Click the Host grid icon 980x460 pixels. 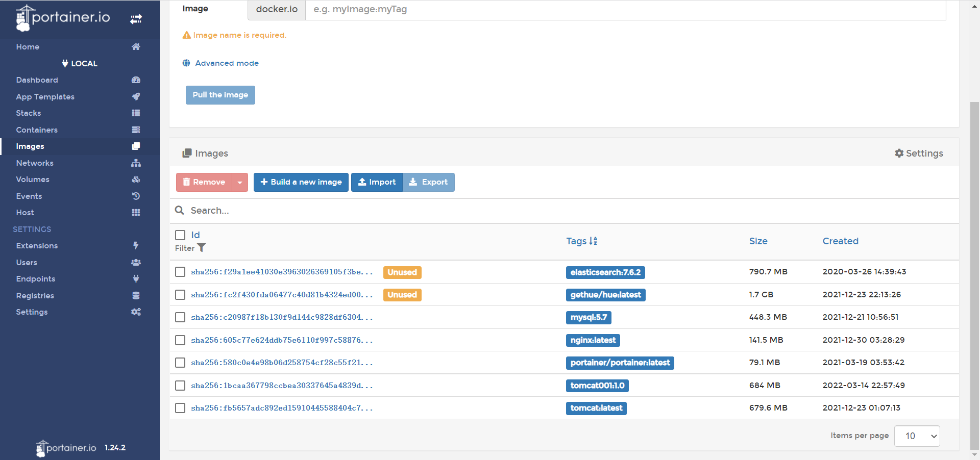point(136,213)
